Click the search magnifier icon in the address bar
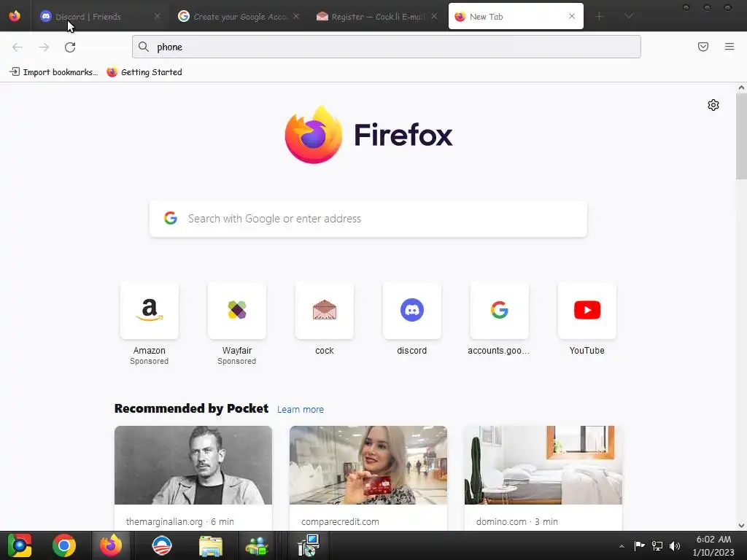 point(144,47)
